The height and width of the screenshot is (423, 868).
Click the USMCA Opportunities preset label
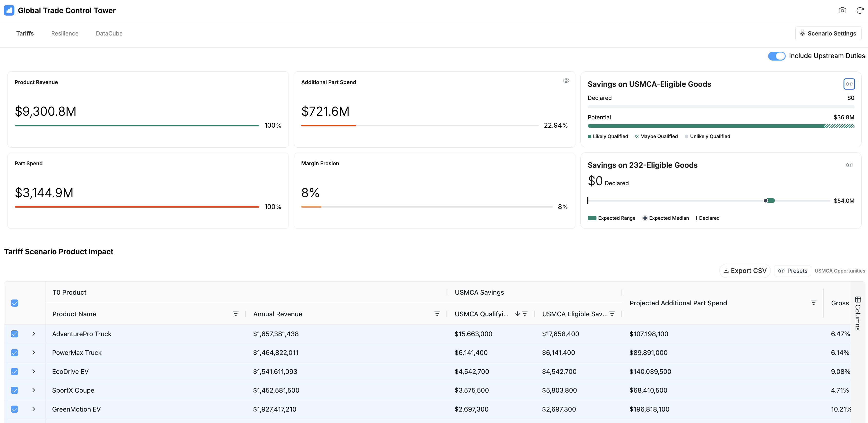click(x=840, y=271)
